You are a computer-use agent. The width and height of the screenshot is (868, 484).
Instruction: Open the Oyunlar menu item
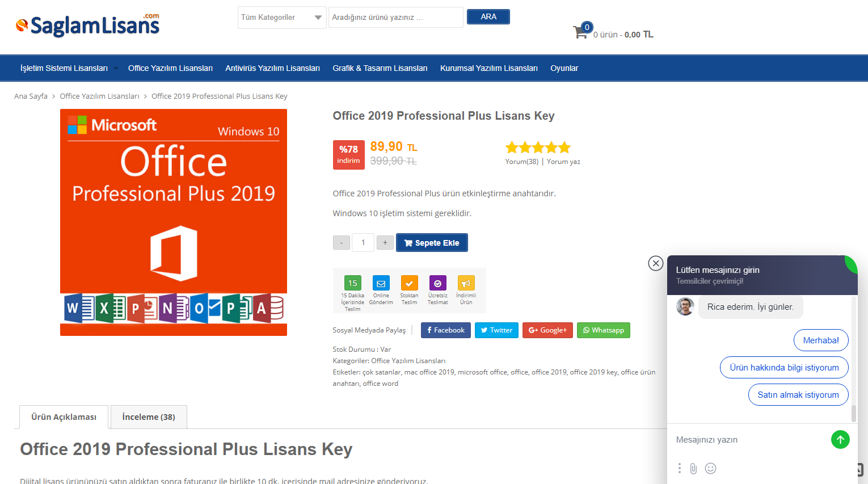(x=564, y=68)
